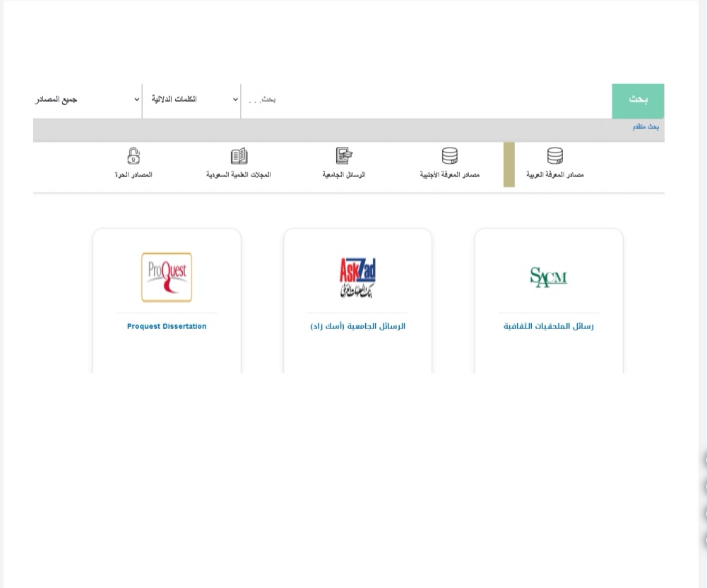Image resolution: width=707 pixels, height=588 pixels.
Task: Switch to the مصادر المعرفة العربية tab
Action: point(554,174)
